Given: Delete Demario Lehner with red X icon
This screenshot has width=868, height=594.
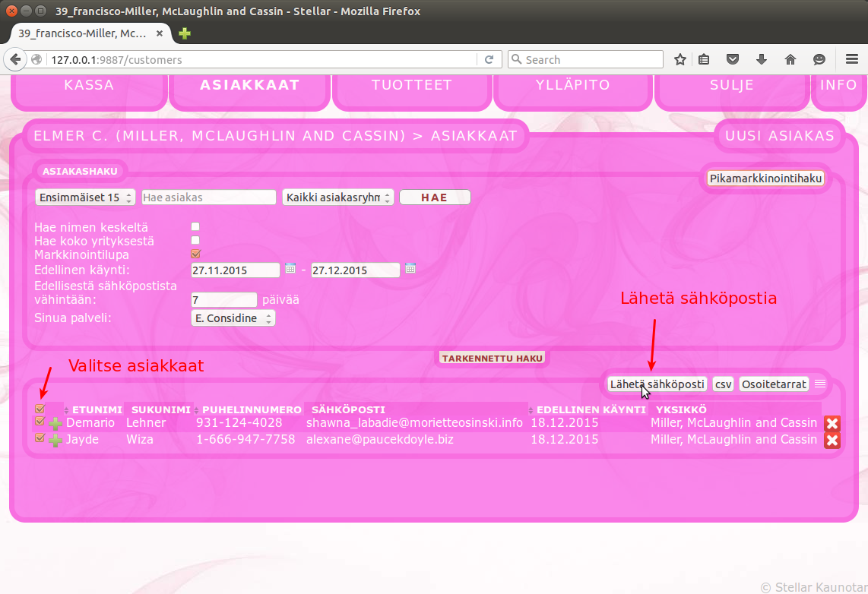Looking at the screenshot, I should (x=832, y=424).
